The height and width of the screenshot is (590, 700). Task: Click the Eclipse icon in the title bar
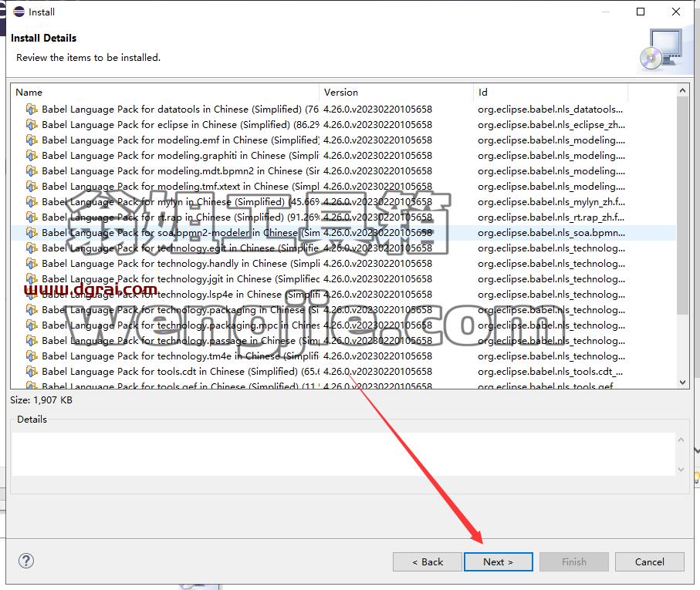(19, 12)
